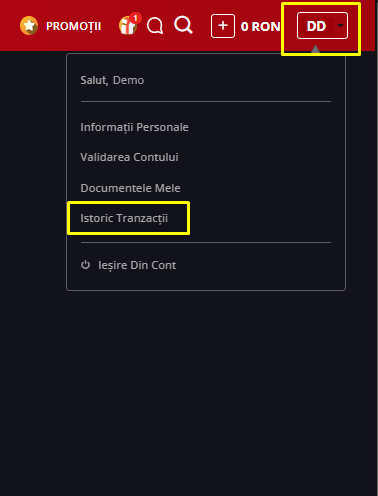The image size is (378, 496).
Task: Open the PROMOȚII text link
Action: (x=73, y=26)
